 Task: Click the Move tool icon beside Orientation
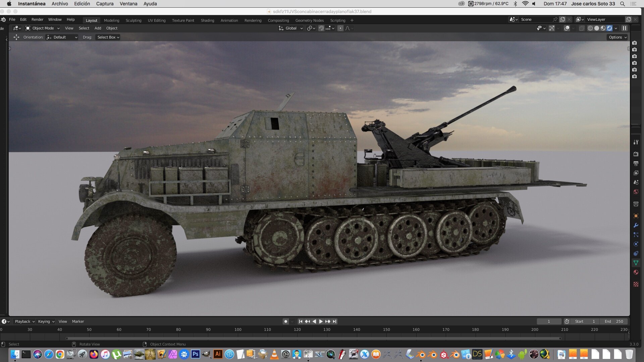16,37
